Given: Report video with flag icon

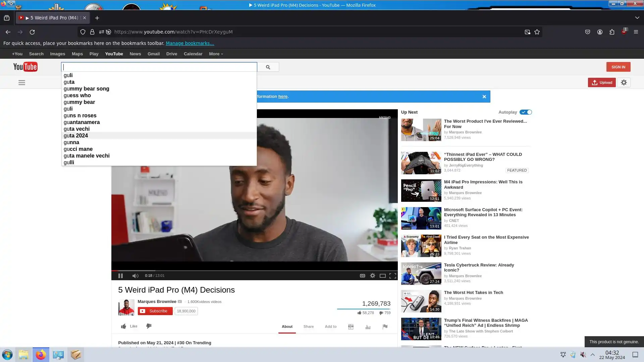Looking at the screenshot, I should [385, 327].
